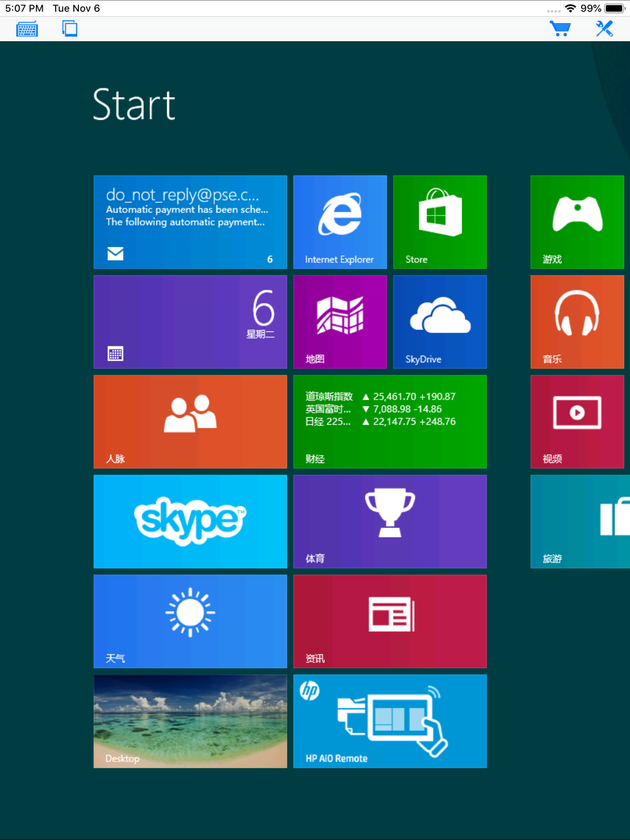
Task: Open the mail tile from do_not_reply
Action: 190,222
